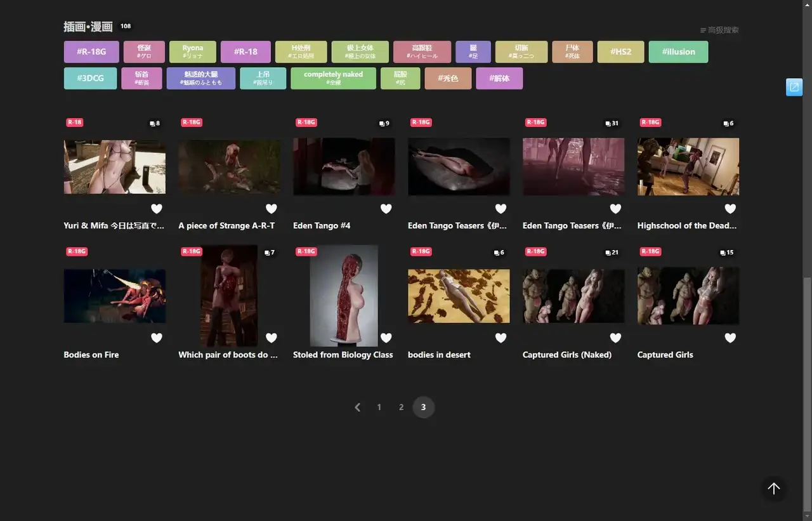Open the 高级搜索 advanced search options
The height and width of the screenshot is (521, 812).
tap(719, 30)
